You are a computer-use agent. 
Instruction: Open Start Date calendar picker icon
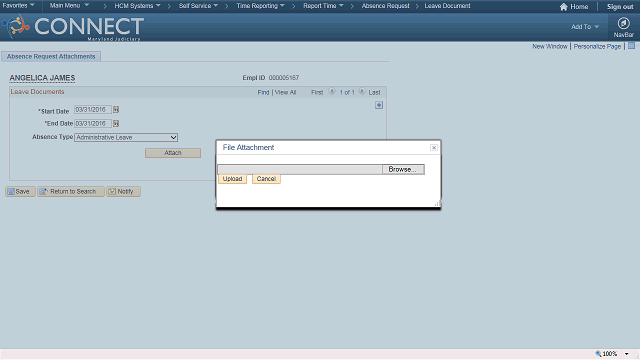point(116,110)
